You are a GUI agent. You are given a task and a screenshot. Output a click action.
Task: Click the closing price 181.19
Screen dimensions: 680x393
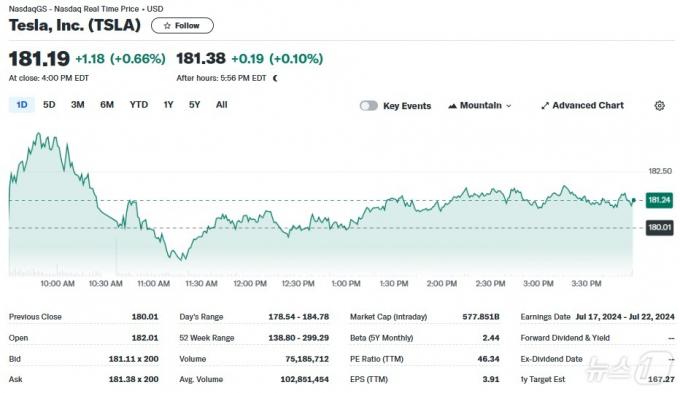(39, 59)
